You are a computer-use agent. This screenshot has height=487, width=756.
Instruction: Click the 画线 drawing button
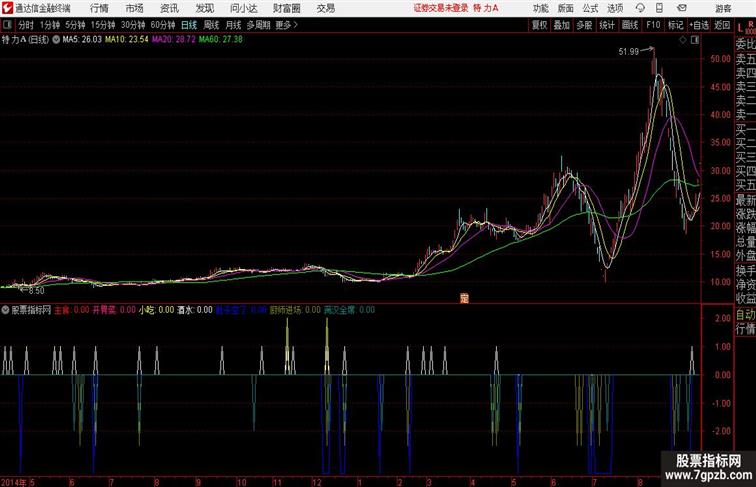click(x=630, y=25)
